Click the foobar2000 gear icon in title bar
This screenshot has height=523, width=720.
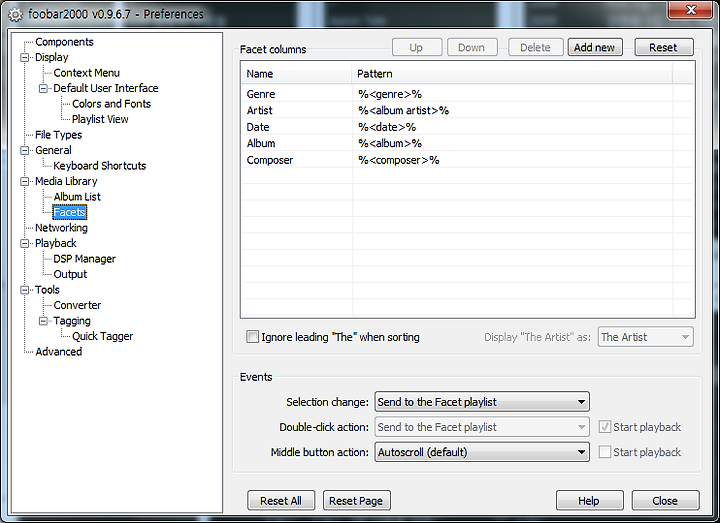[15, 15]
